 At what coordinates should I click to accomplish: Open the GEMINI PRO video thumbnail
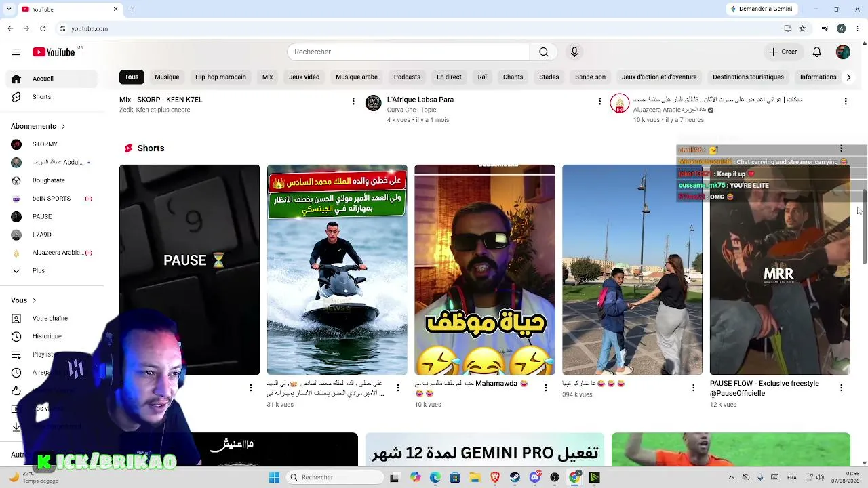pos(484,449)
